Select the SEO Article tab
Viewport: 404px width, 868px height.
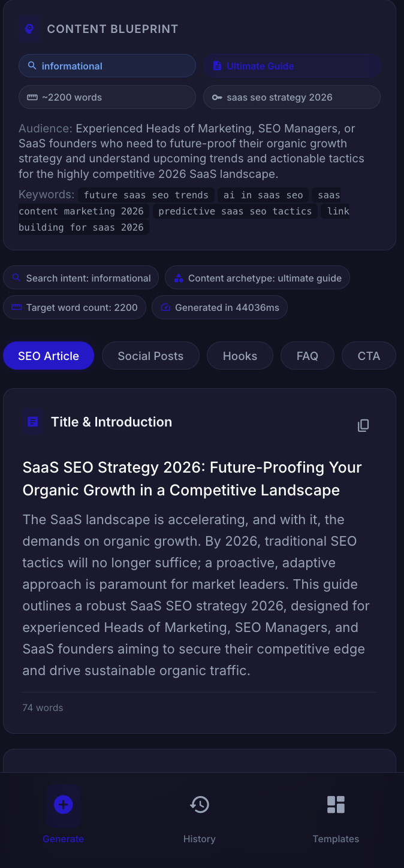tap(49, 356)
